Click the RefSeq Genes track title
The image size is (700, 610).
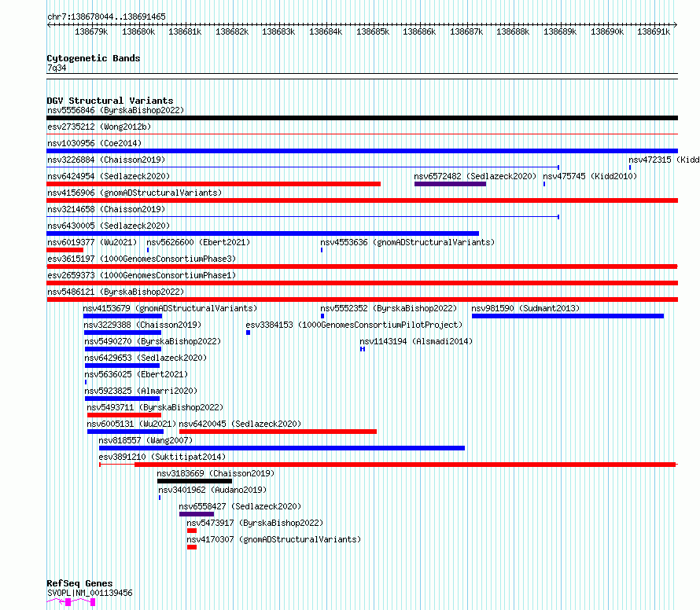point(79,583)
